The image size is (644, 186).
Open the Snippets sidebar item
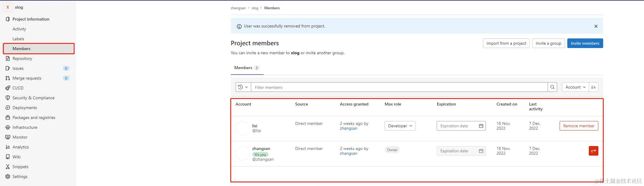tap(20, 167)
